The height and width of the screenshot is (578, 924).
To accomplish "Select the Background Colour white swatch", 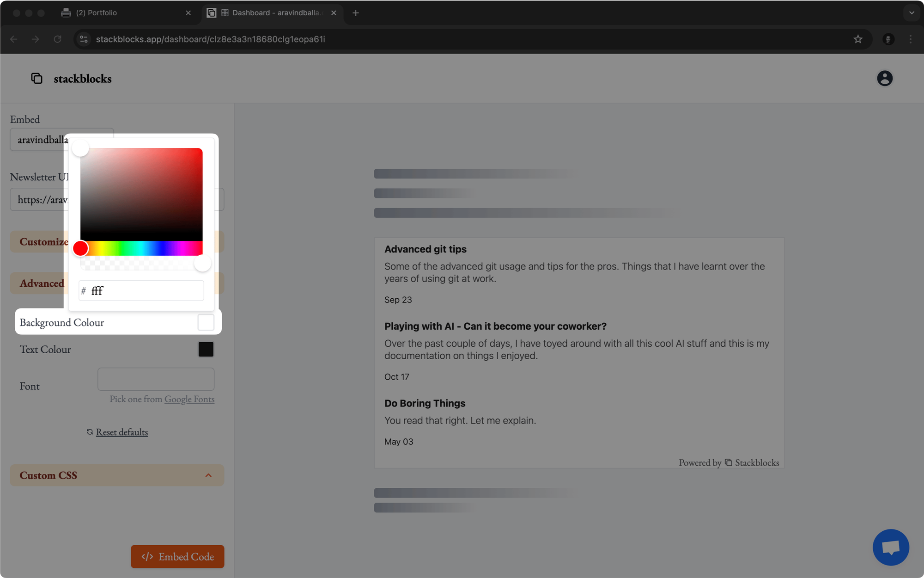I will [x=206, y=322].
